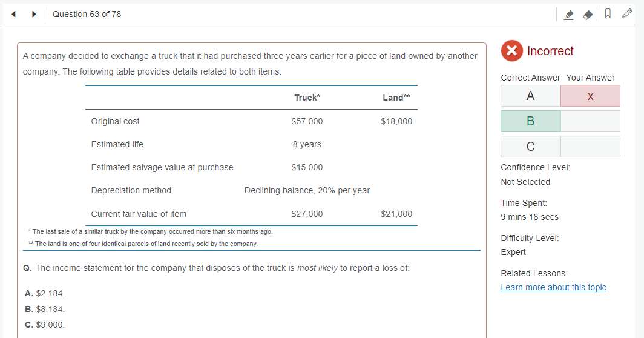This screenshot has width=644, height=338.
Task: Go to the previous question arrow
Action: tap(13, 14)
